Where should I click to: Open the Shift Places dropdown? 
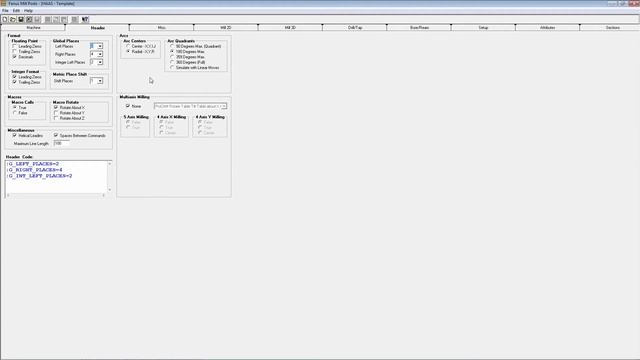click(100, 81)
